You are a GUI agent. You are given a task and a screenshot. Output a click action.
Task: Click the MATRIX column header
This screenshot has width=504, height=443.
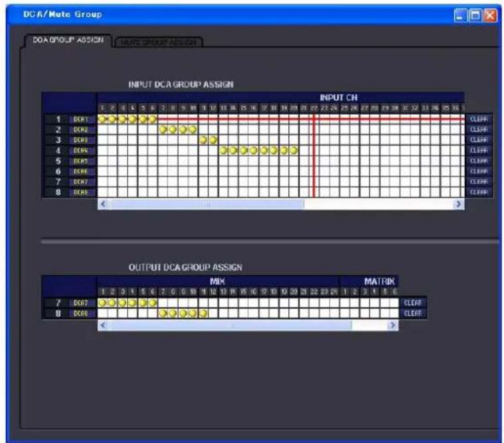pyautogui.click(x=379, y=282)
